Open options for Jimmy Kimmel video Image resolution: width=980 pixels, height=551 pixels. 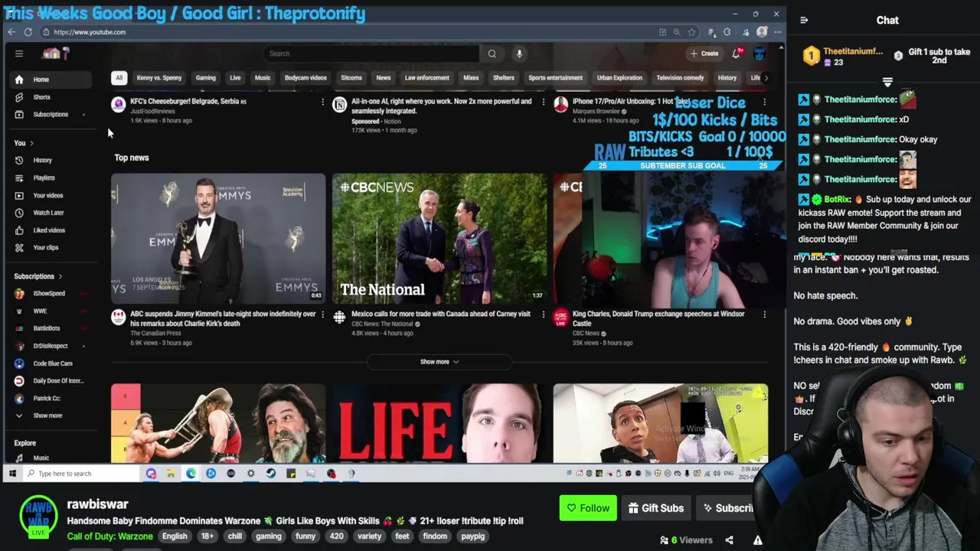click(322, 314)
